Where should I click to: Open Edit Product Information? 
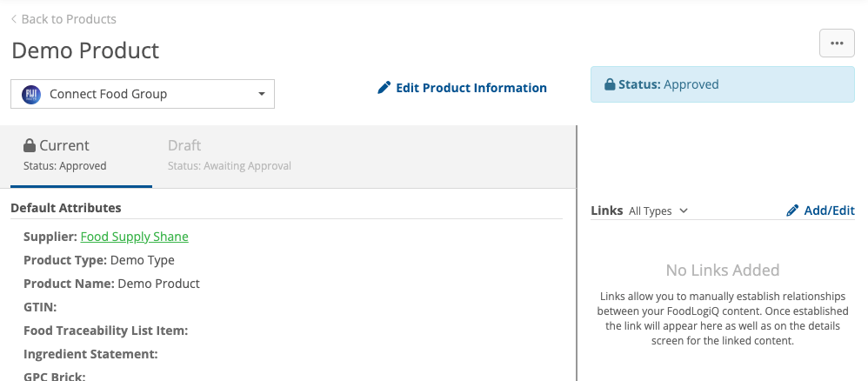[471, 88]
